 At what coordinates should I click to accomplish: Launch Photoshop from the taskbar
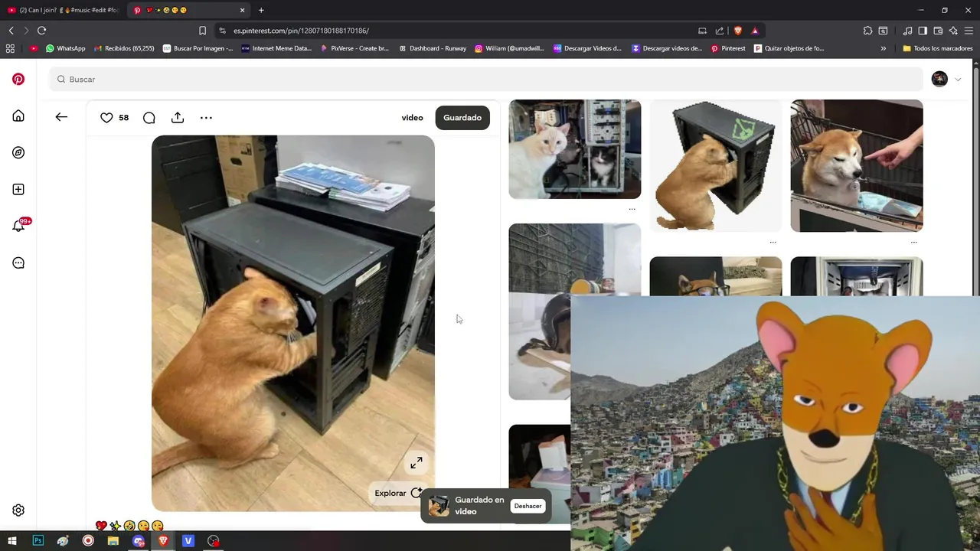pos(38,540)
